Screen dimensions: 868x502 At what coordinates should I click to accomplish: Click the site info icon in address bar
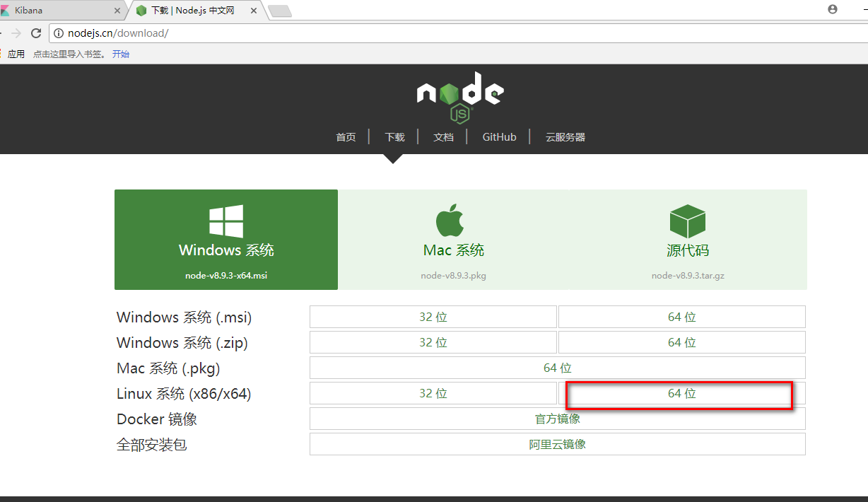click(59, 33)
